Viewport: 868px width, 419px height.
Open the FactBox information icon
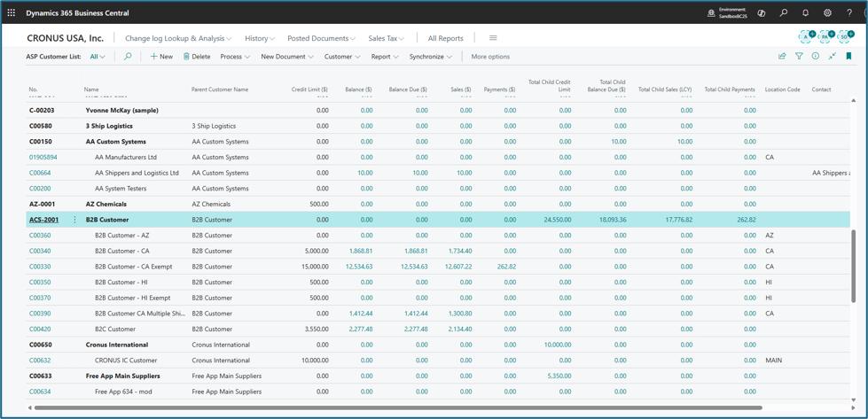point(816,56)
